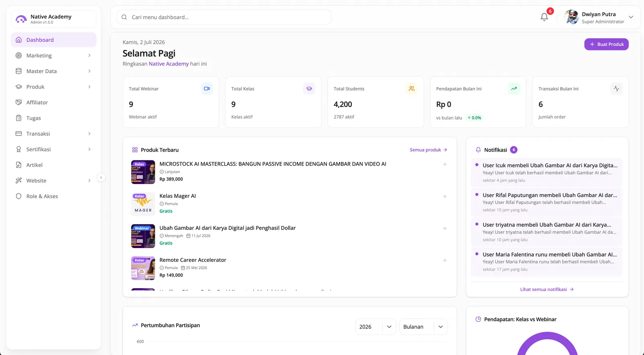Click the Rp 389,000 price text
Image resolution: width=644 pixels, height=355 pixels.
coord(171,179)
